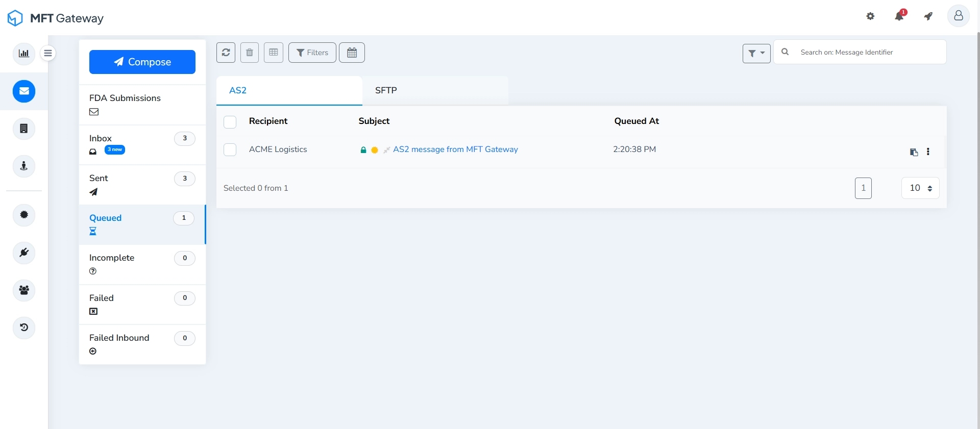Refresh the queued message list

click(x=226, y=53)
